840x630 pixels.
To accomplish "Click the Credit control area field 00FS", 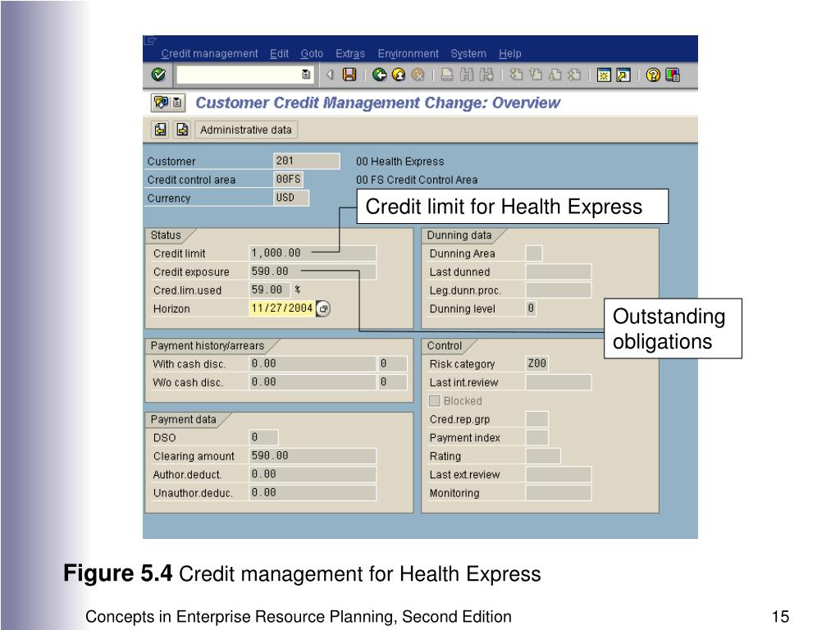I will [x=289, y=179].
